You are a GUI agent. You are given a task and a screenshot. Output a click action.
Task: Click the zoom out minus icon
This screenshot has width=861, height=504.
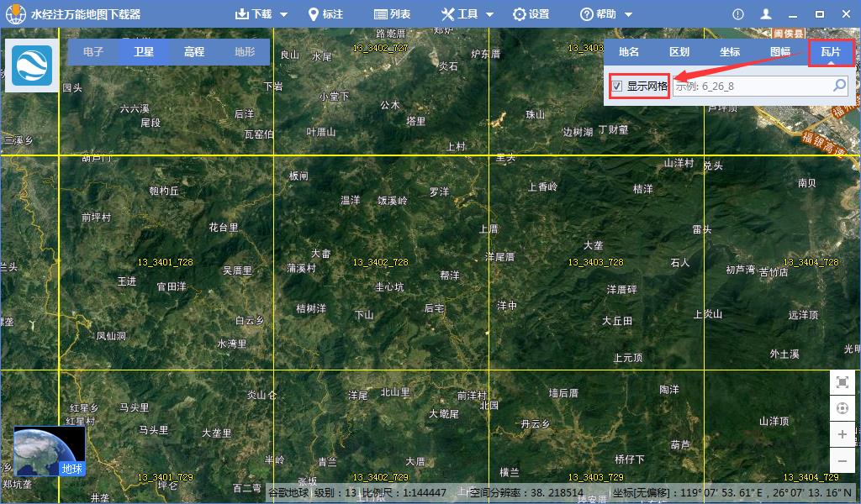(x=843, y=460)
